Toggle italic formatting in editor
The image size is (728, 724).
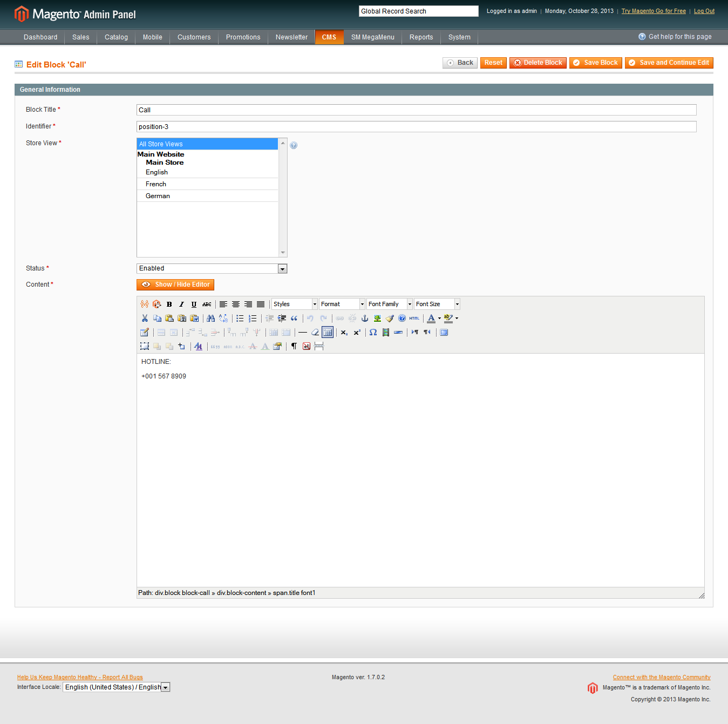pyautogui.click(x=182, y=304)
